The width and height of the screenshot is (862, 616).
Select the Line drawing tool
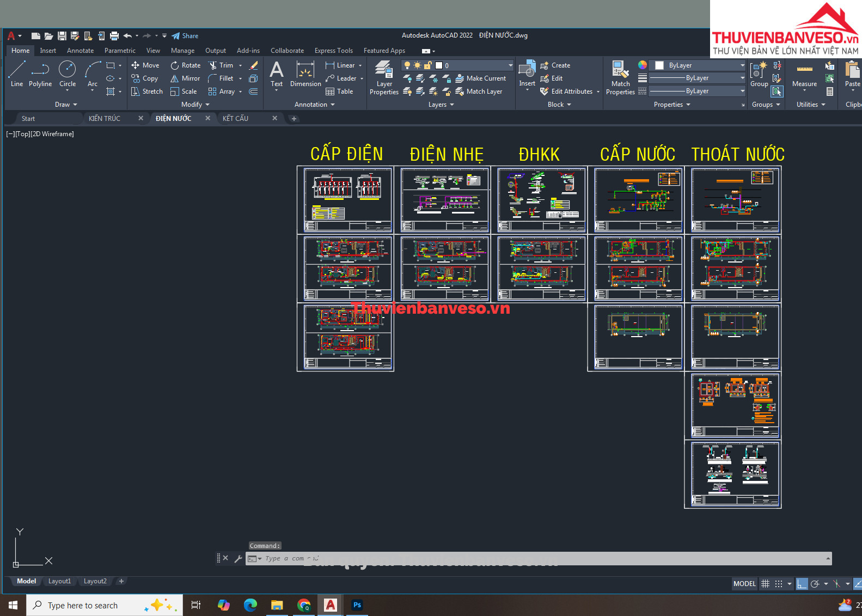click(17, 74)
